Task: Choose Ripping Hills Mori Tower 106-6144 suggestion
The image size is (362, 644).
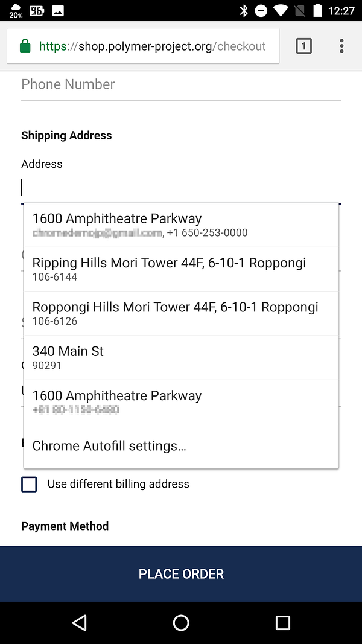Action: (x=181, y=269)
